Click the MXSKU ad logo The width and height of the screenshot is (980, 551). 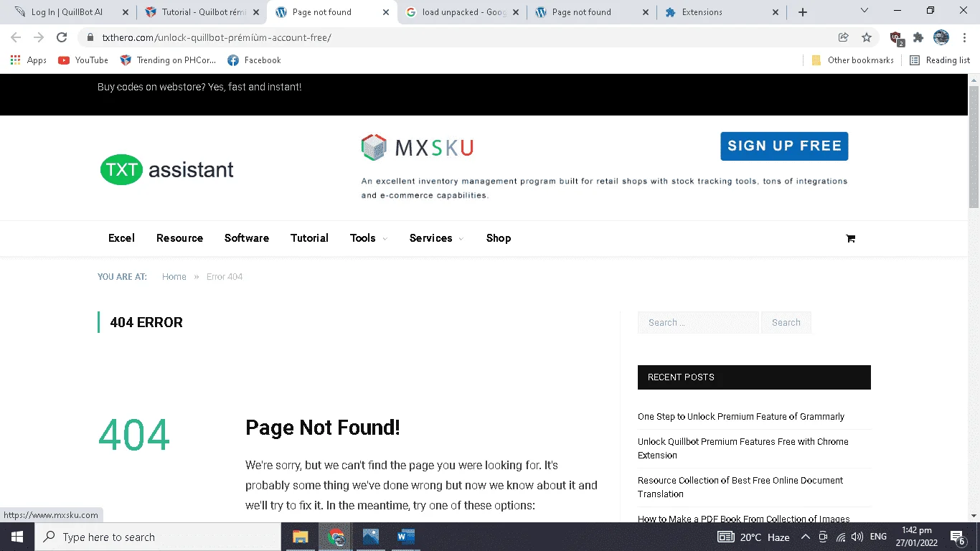coord(417,148)
